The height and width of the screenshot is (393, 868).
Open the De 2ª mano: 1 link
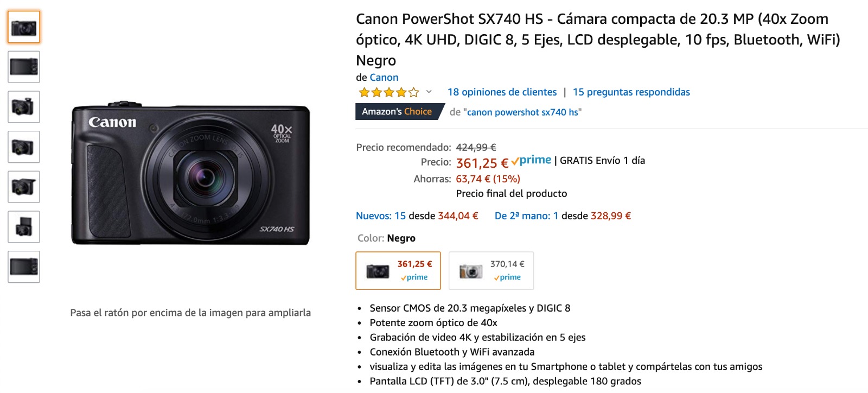tap(526, 216)
